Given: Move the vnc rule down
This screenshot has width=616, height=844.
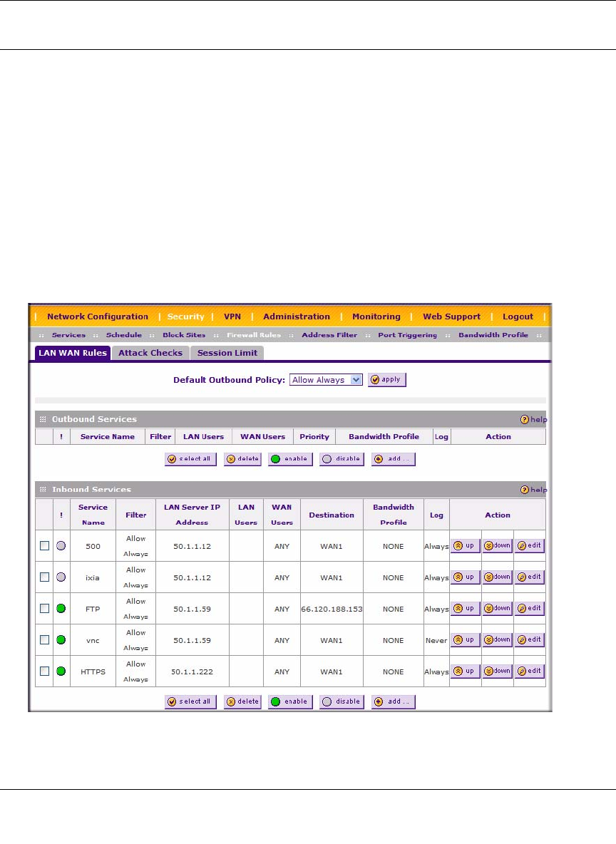Looking at the screenshot, I should 497,640.
